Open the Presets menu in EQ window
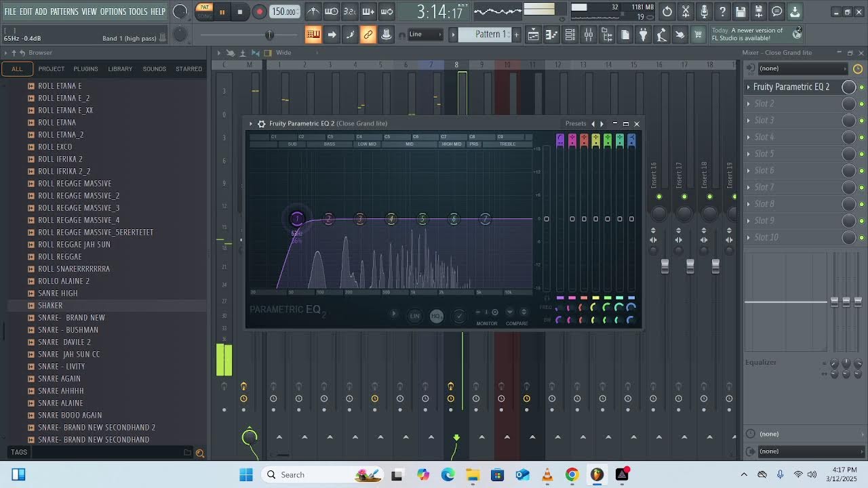Screen dimensions: 868x488 (x=576, y=123)
